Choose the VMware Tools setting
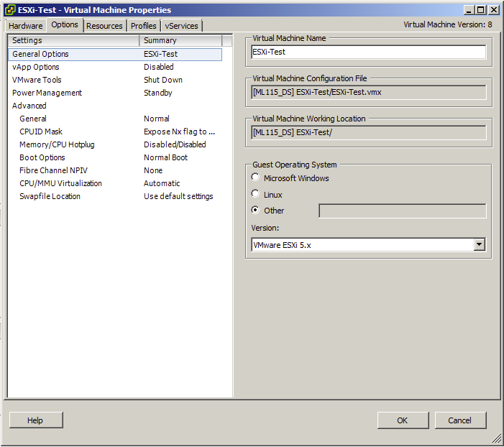Viewport: 504px width, 447px height. click(115, 80)
